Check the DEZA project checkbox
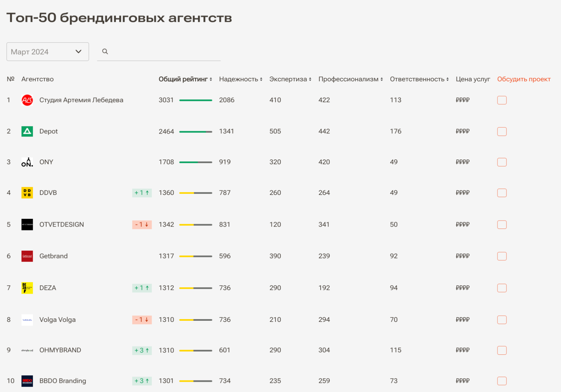Viewport: 561px width, 392px height. pos(502,288)
